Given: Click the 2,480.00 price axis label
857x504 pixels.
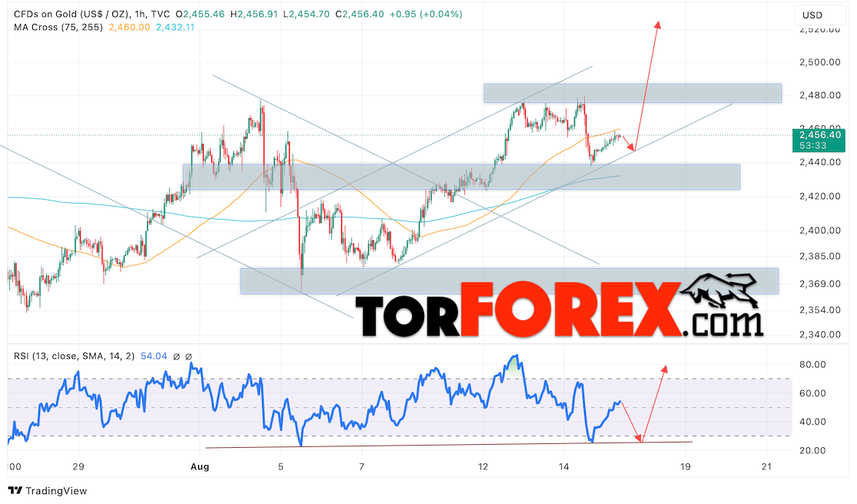Looking at the screenshot, I should tap(819, 95).
